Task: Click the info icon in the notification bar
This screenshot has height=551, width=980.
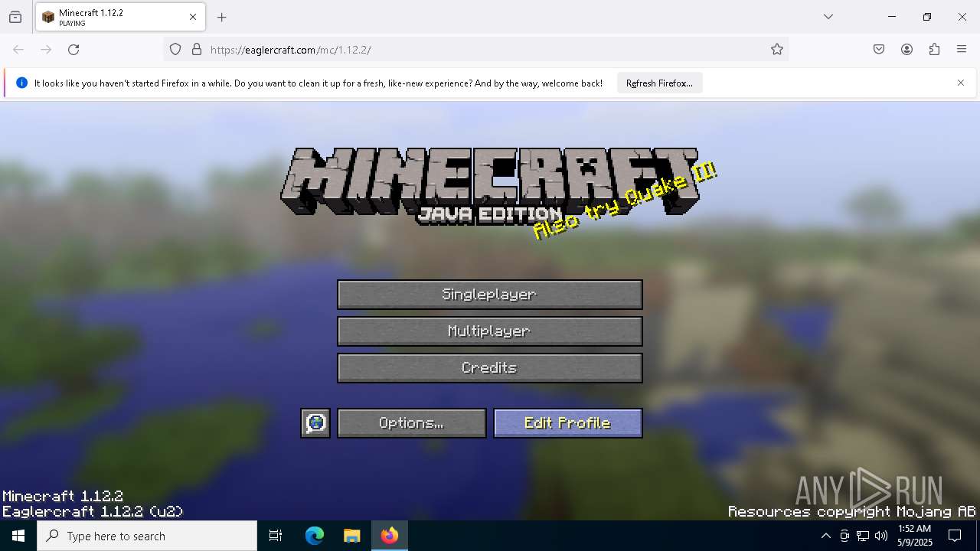Action: tap(21, 83)
